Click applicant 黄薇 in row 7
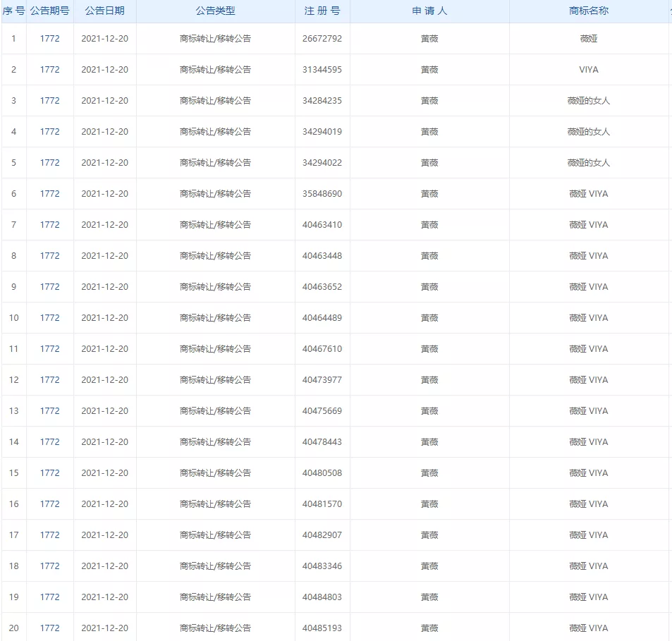This screenshot has width=672, height=641. click(x=429, y=225)
